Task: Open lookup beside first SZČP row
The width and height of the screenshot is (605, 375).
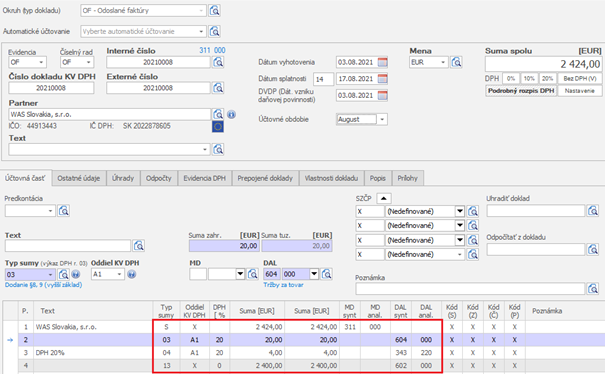Action: (473, 211)
